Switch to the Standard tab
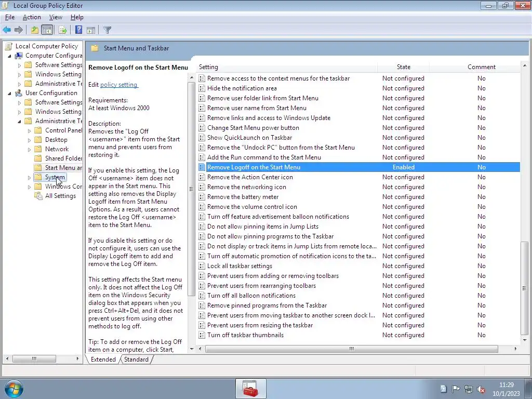532x399 pixels. [x=136, y=360]
